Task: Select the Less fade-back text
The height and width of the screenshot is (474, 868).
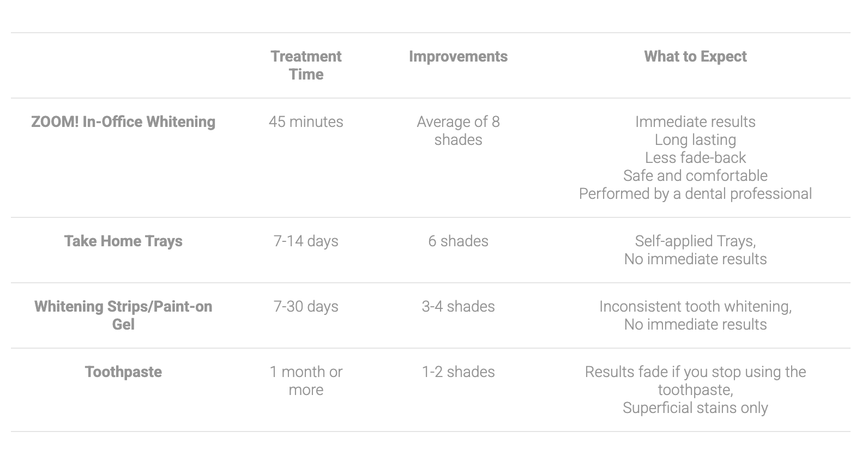Action: click(695, 158)
